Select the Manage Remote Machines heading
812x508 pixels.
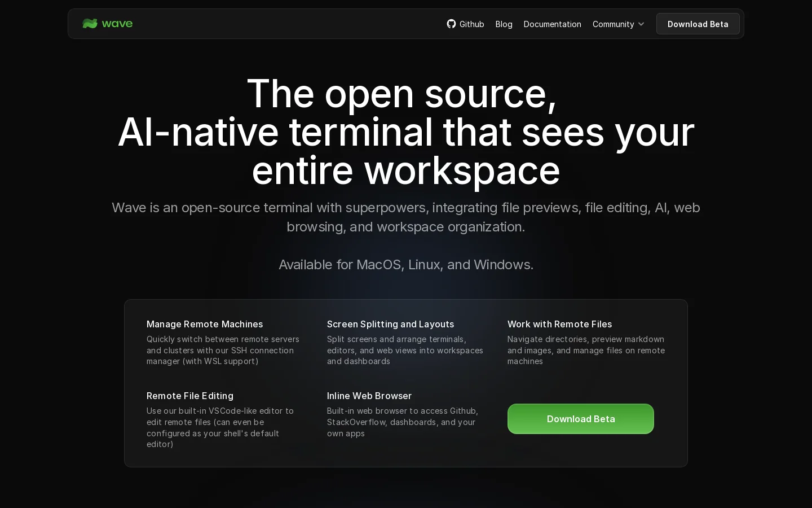205,324
